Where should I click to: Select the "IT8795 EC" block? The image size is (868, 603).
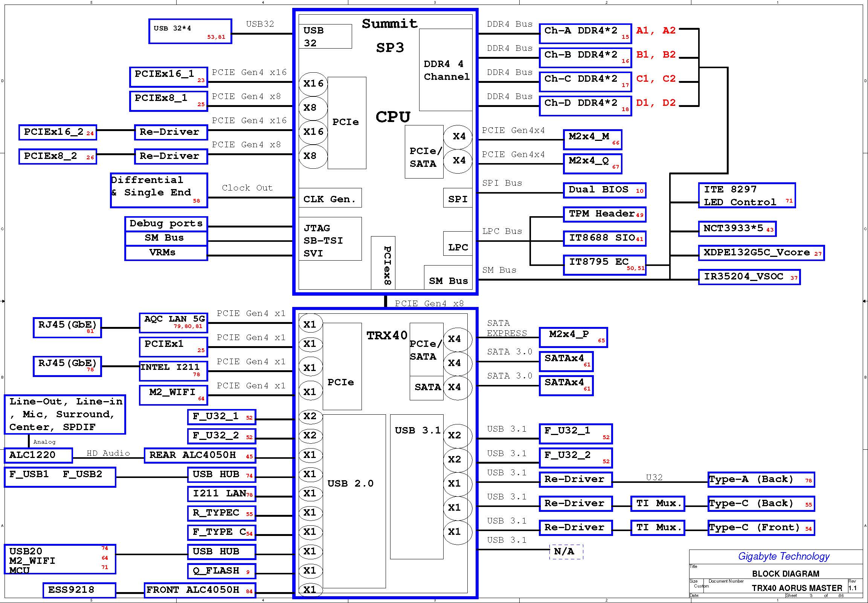tap(605, 265)
